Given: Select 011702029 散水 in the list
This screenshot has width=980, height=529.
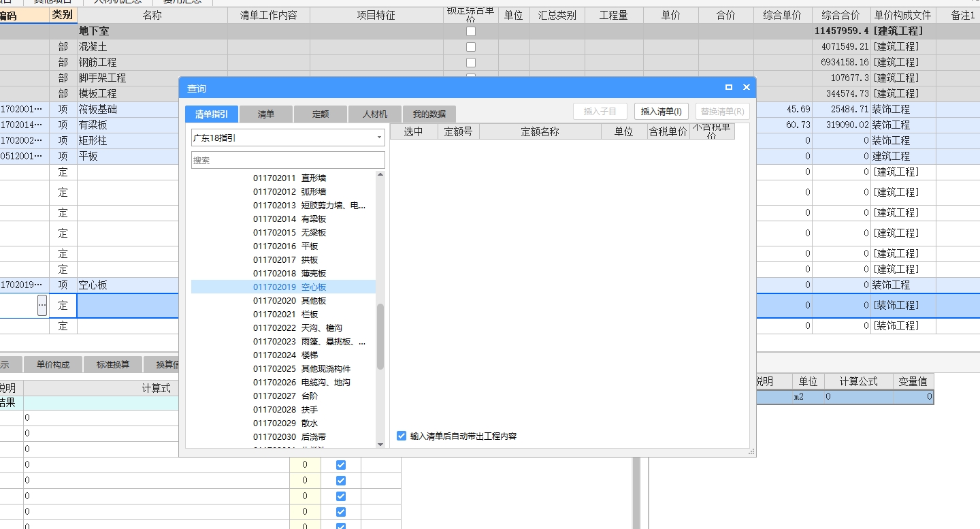Looking at the screenshot, I should tap(285, 423).
